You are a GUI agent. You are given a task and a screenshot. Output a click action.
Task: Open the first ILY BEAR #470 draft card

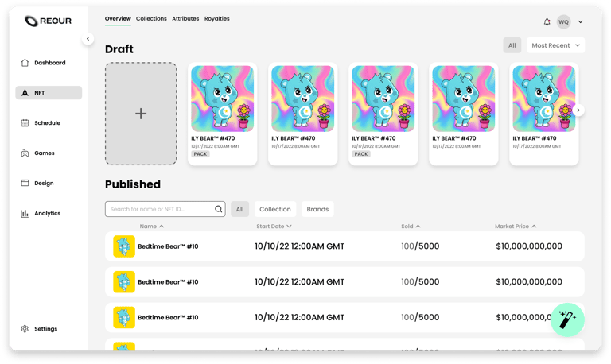[x=222, y=114]
